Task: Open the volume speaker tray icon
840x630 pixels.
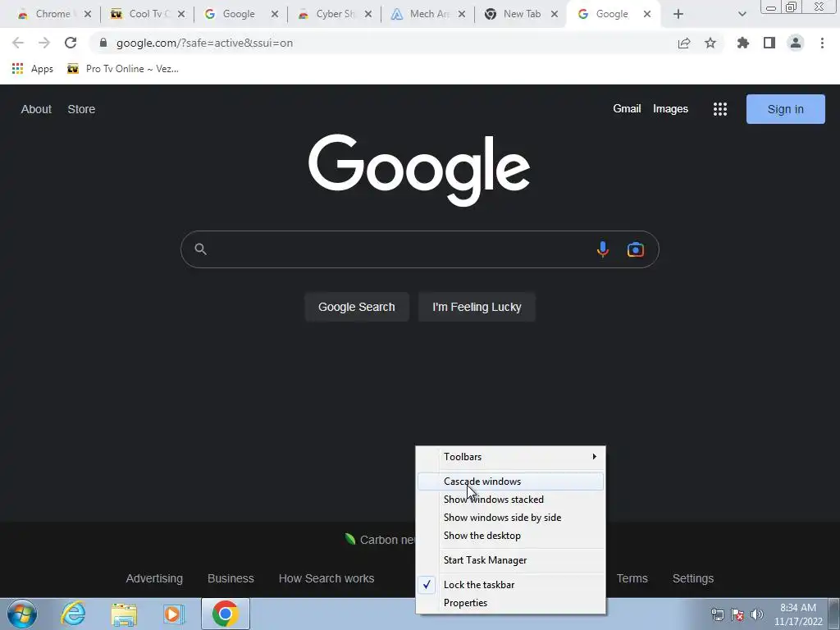Action: pyautogui.click(x=757, y=614)
